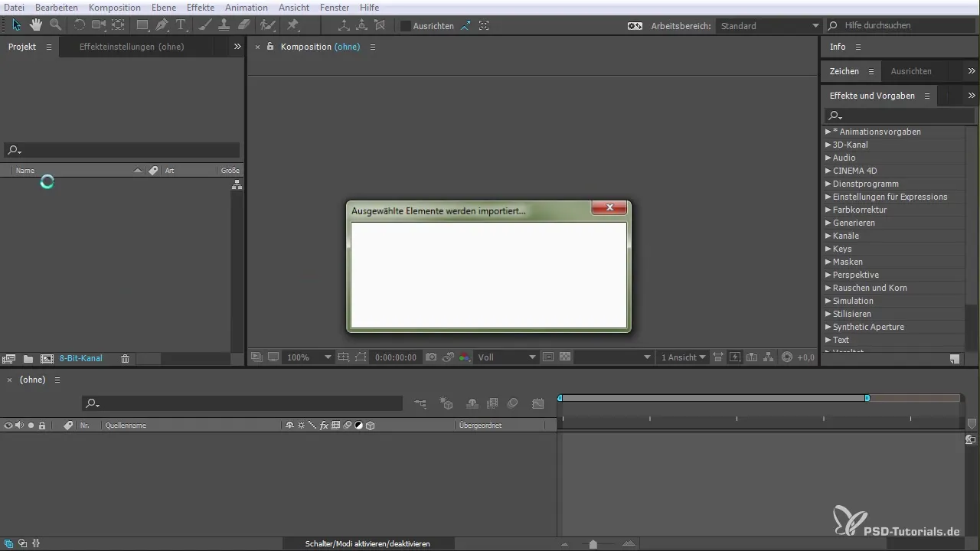Click the timeline zoom slider handle
This screenshot has width=980, height=551.
coord(593,544)
